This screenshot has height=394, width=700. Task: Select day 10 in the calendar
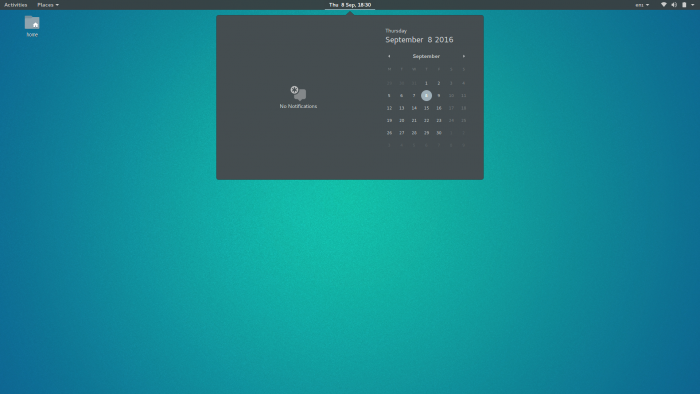tap(451, 95)
